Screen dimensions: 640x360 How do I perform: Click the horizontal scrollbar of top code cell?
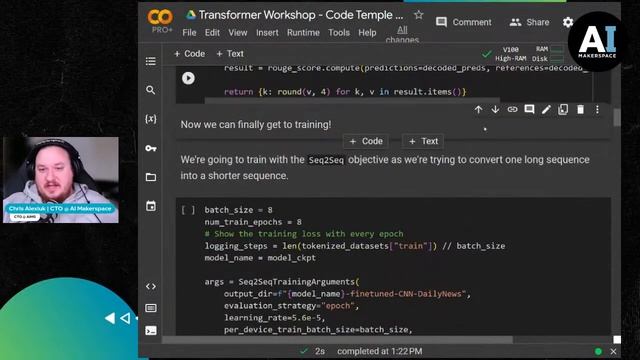[352, 100]
